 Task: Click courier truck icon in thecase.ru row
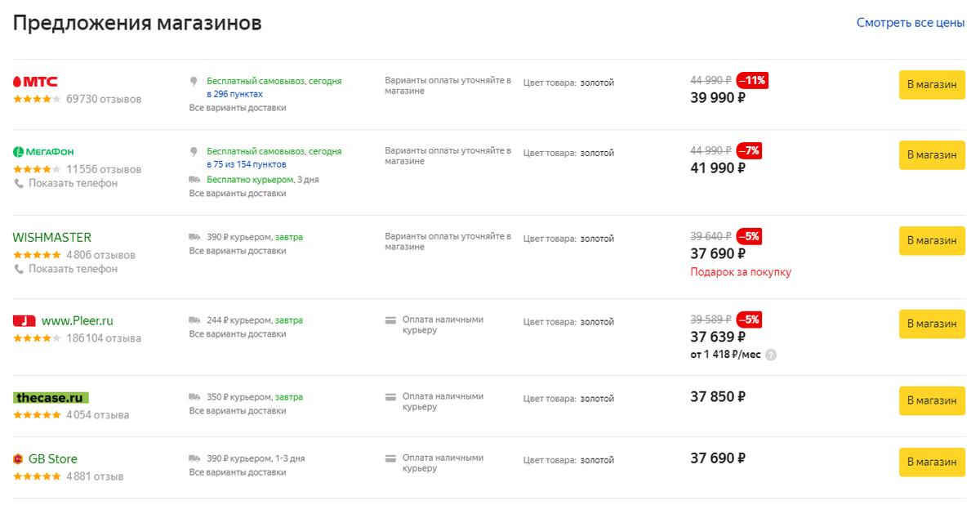(x=194, y=397)
